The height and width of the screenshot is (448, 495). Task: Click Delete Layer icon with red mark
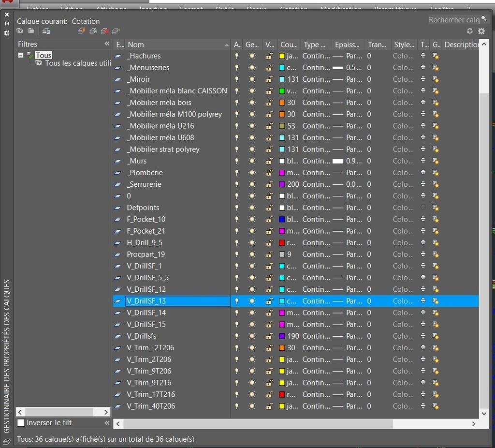[104, 31]
